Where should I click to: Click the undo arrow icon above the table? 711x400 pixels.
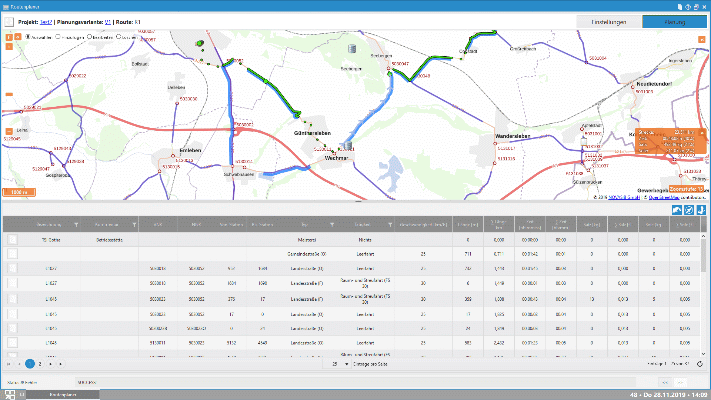(x=676, y=209)
